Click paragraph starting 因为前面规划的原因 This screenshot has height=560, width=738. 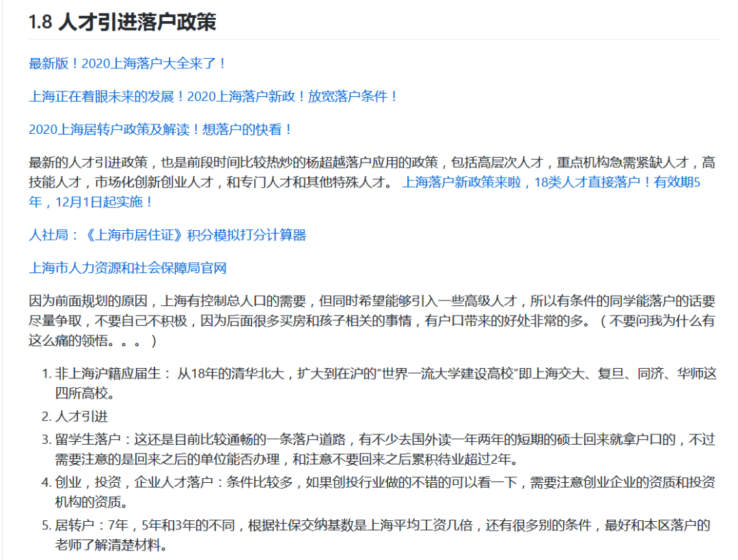pos(372,321)
